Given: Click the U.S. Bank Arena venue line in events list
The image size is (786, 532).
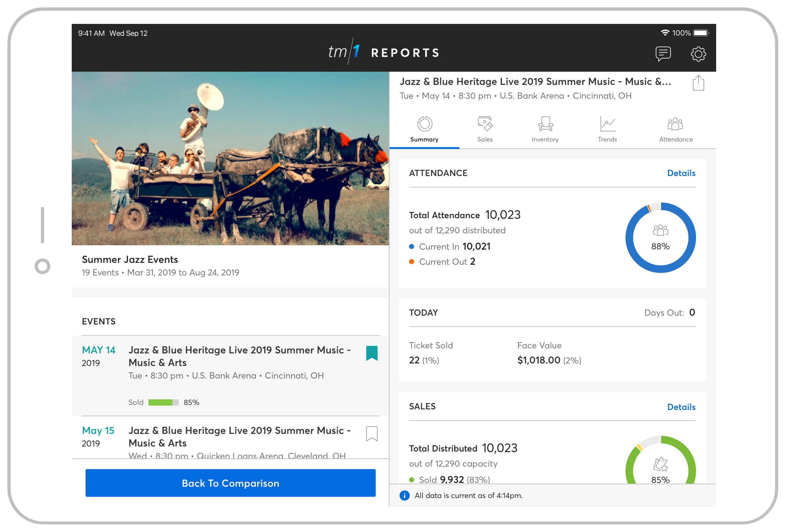Looking at the screenshot, I should pos(226,375).
